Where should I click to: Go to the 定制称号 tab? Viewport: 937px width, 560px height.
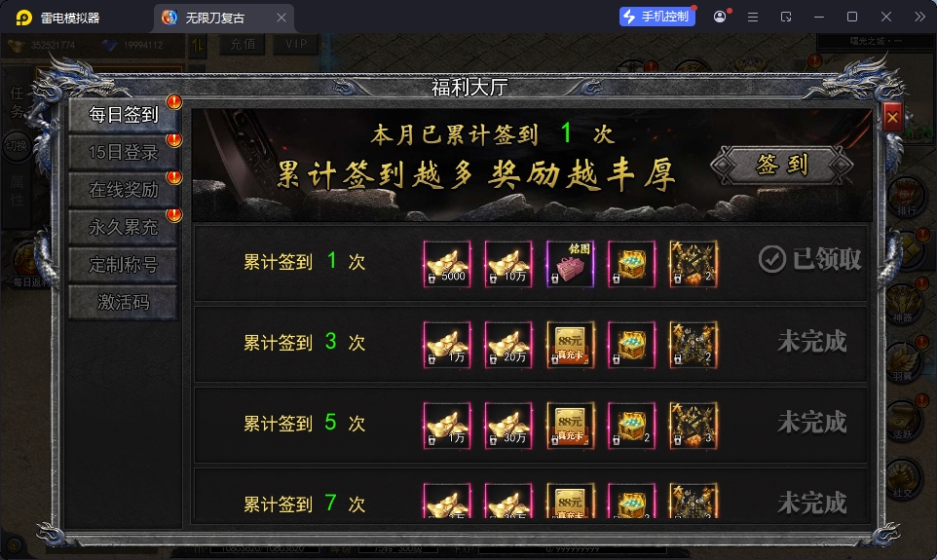[x=123, y=264]
